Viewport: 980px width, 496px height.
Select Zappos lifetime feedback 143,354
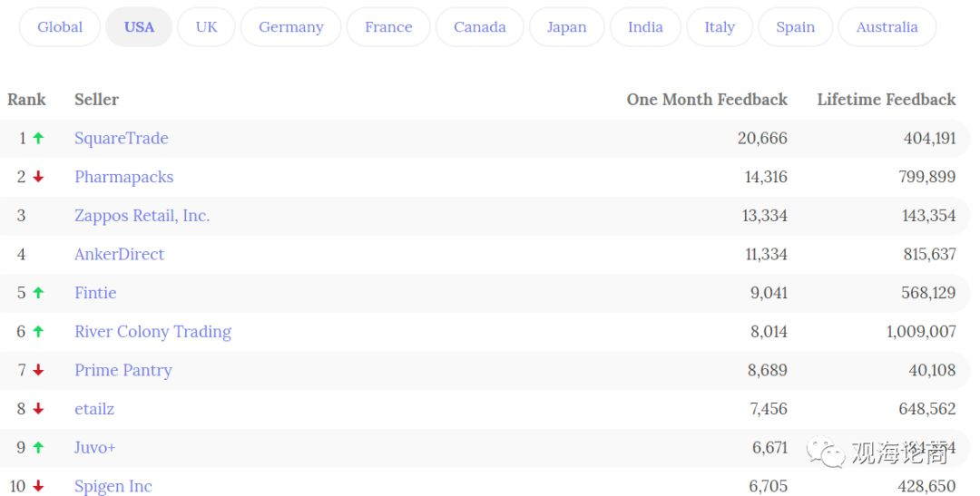click(x=929, y=216)
